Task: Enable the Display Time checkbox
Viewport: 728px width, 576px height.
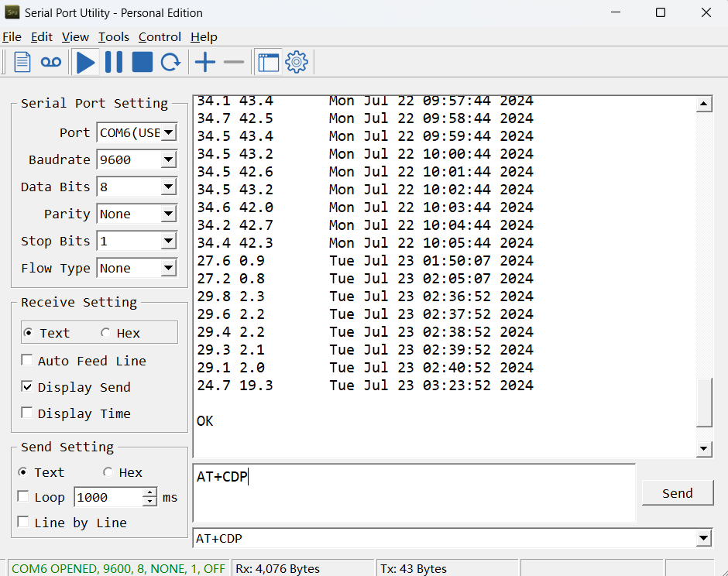Action: [x=27, y=413]
